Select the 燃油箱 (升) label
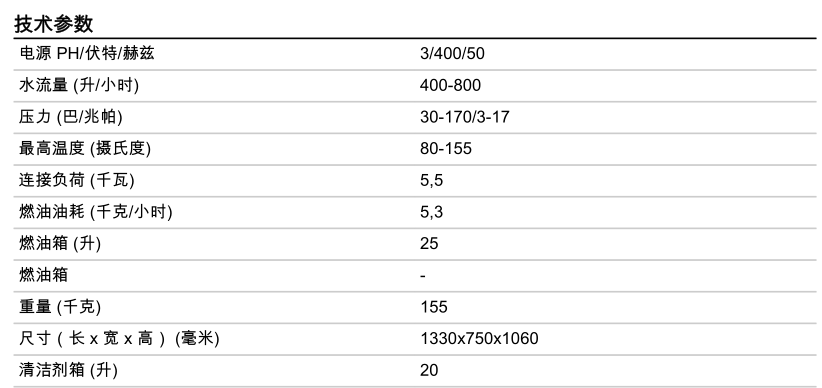 (60, 243)
